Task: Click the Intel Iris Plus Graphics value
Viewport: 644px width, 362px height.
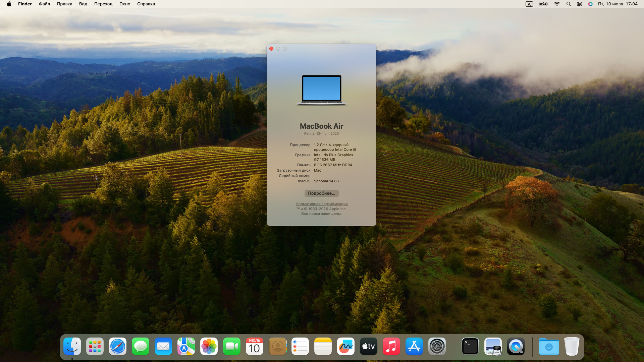Action: [x=333, y=157]
